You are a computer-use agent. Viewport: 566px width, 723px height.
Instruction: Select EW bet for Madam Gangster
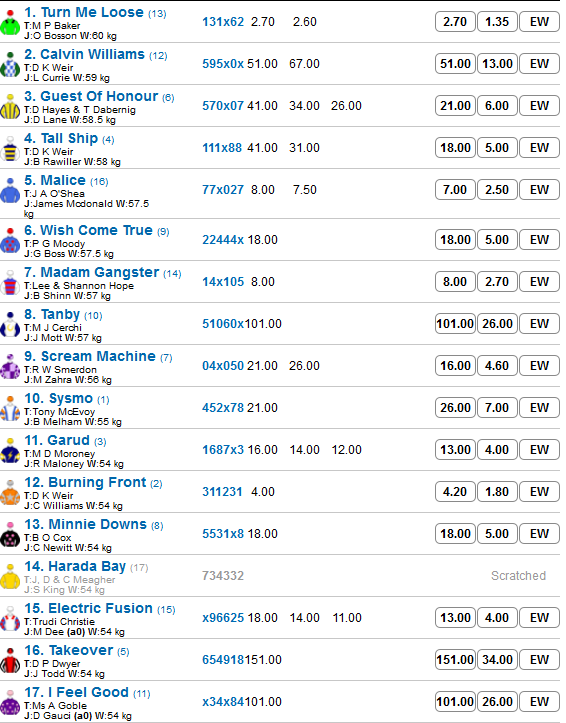(539, 282)
